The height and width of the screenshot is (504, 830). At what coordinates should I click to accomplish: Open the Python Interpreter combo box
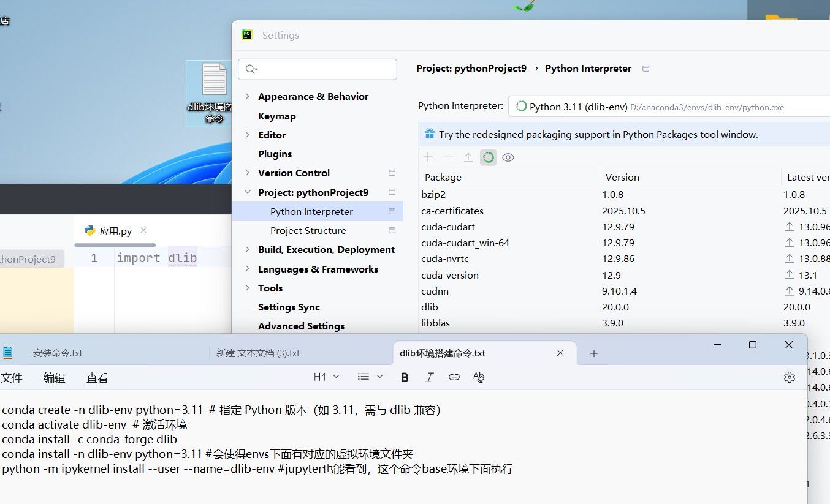tap(669, 107)
